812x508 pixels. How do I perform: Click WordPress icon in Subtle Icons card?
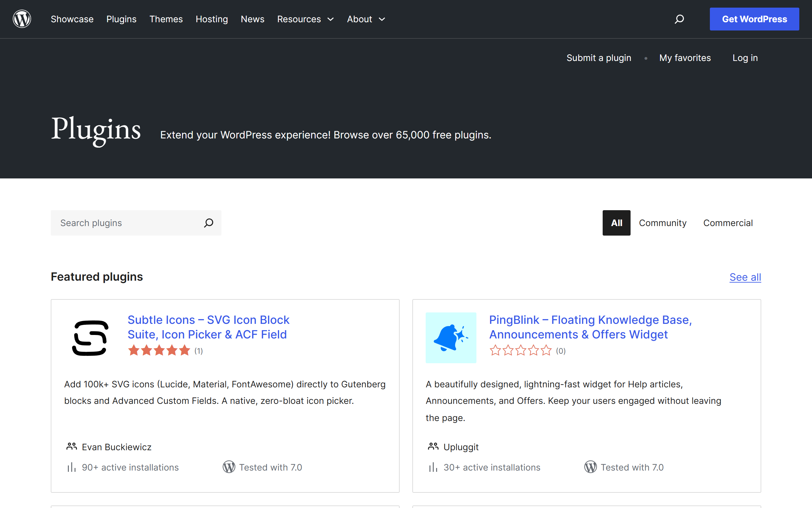pyautogui.click(x=229, y=467)
